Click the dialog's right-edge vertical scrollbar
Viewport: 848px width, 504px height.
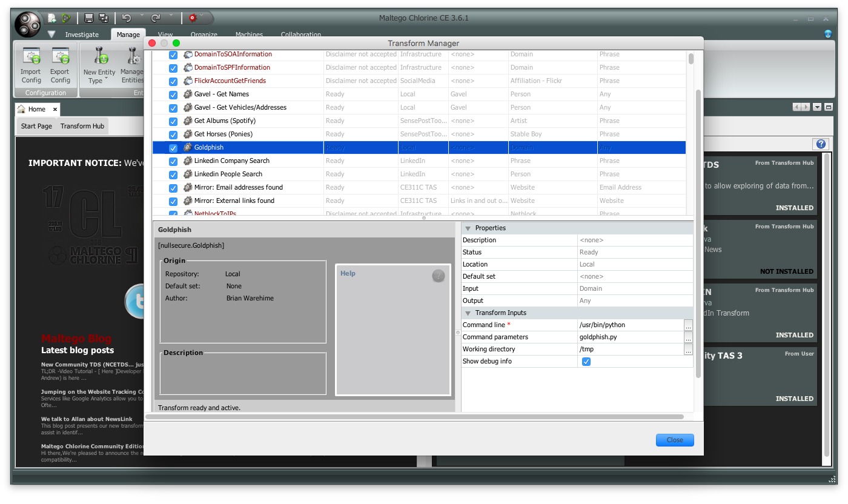click(x=698, y=233)
